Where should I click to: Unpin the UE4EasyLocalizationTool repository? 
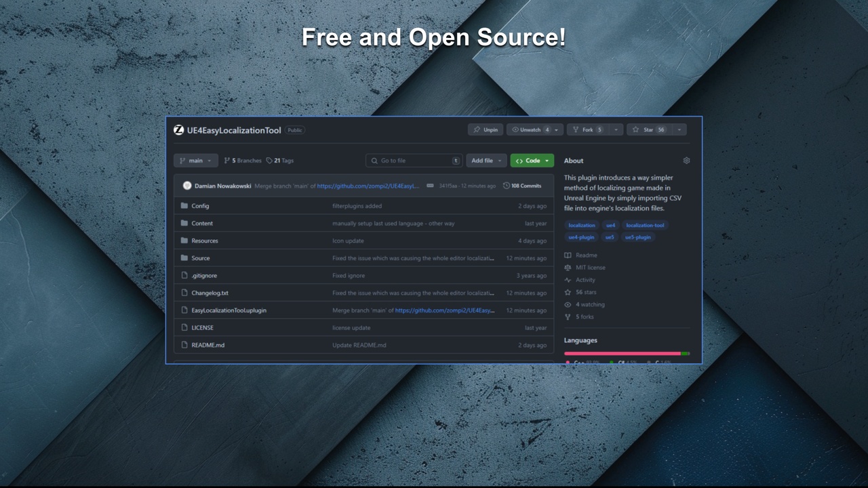(486, 129)
